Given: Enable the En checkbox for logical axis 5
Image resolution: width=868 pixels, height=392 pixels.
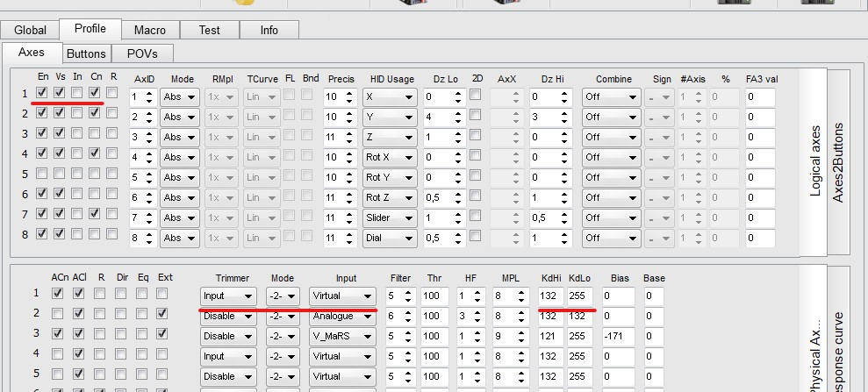Looking at the screenshot, I should click(41, 173).
